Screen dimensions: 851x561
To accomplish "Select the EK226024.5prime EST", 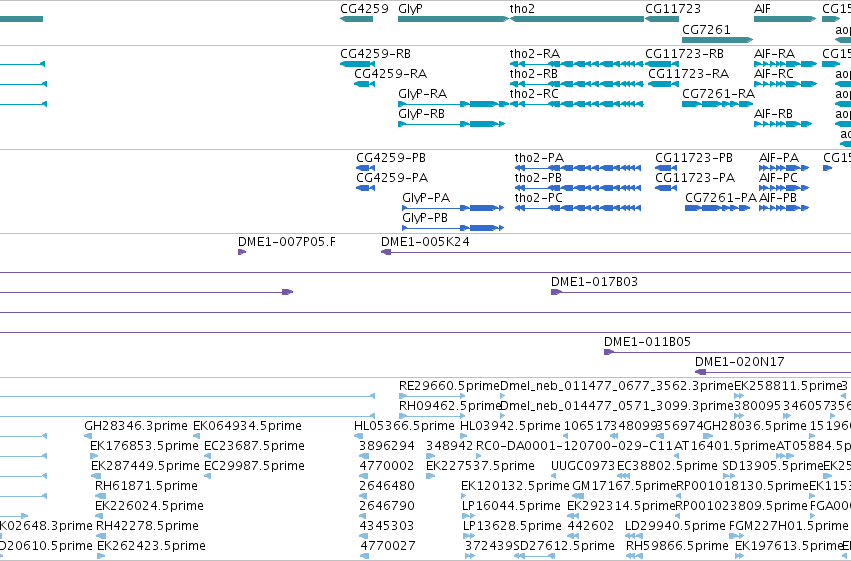I will pos(99,516).
